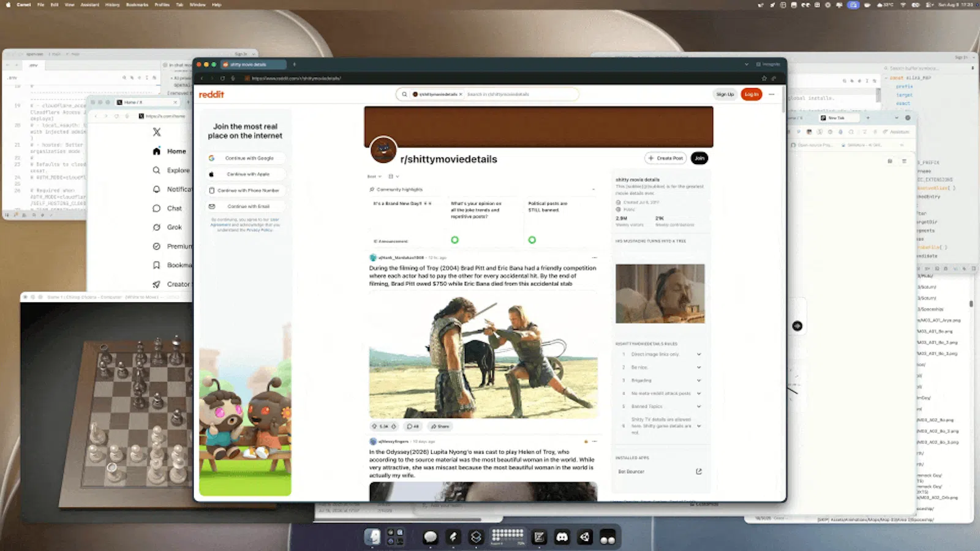980x551 pixels.
Task: Open the 'It's a Brand New Day' highlight
Action: [x=407, y=220]
